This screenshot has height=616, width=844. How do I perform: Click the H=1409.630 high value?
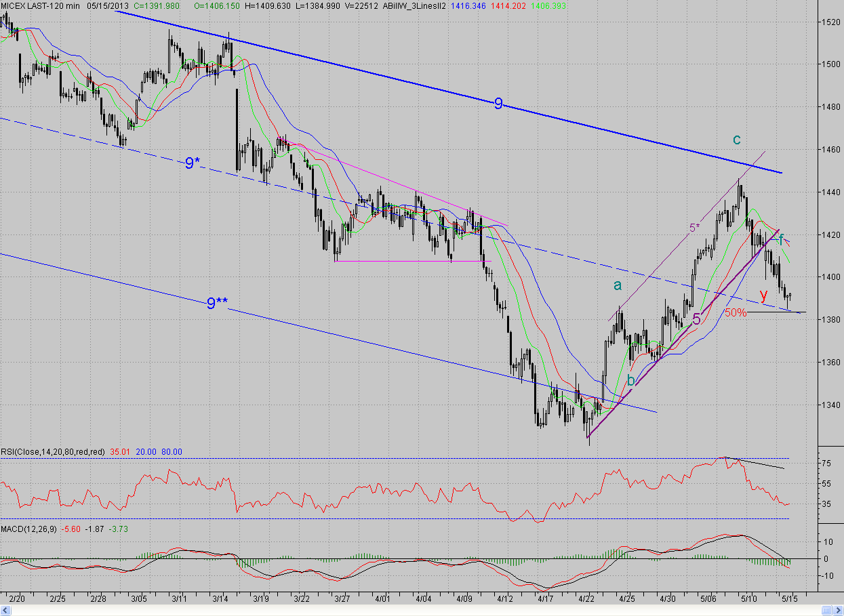click(267, 5)
